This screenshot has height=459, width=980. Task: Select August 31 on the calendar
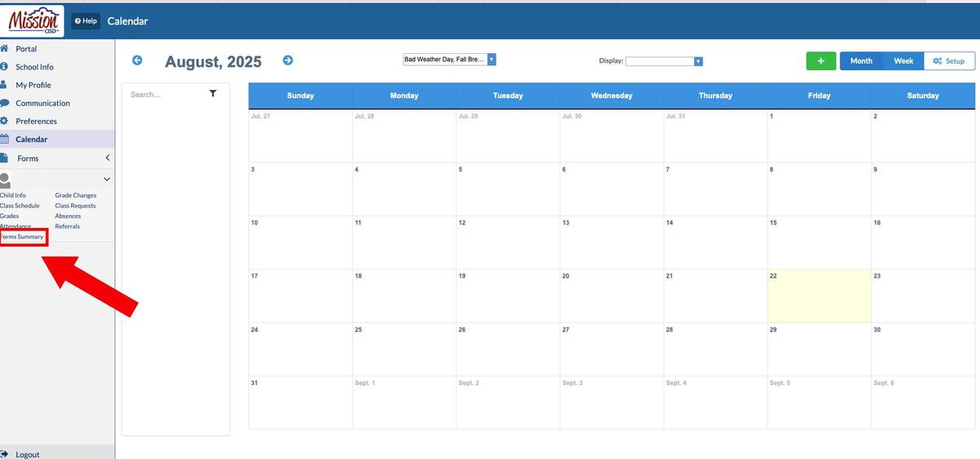pos(301,403)
